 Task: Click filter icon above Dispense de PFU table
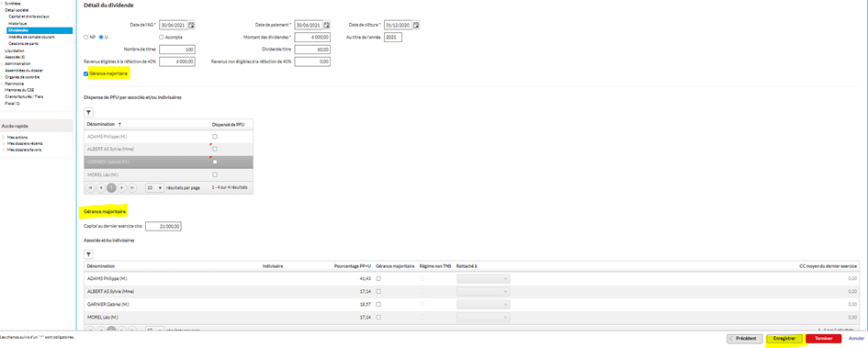click(88, 112)
